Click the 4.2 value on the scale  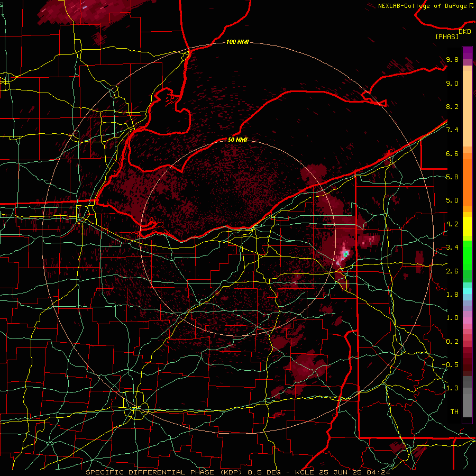(x=452, y=224)
